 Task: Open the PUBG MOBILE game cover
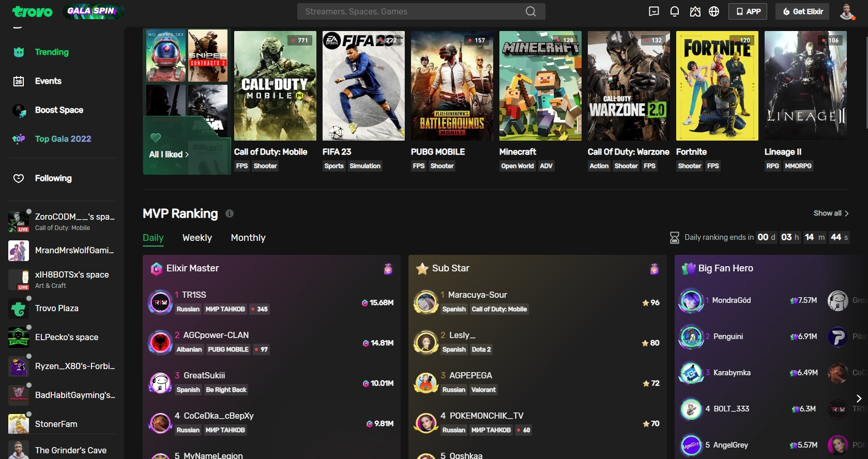(452, 86)
